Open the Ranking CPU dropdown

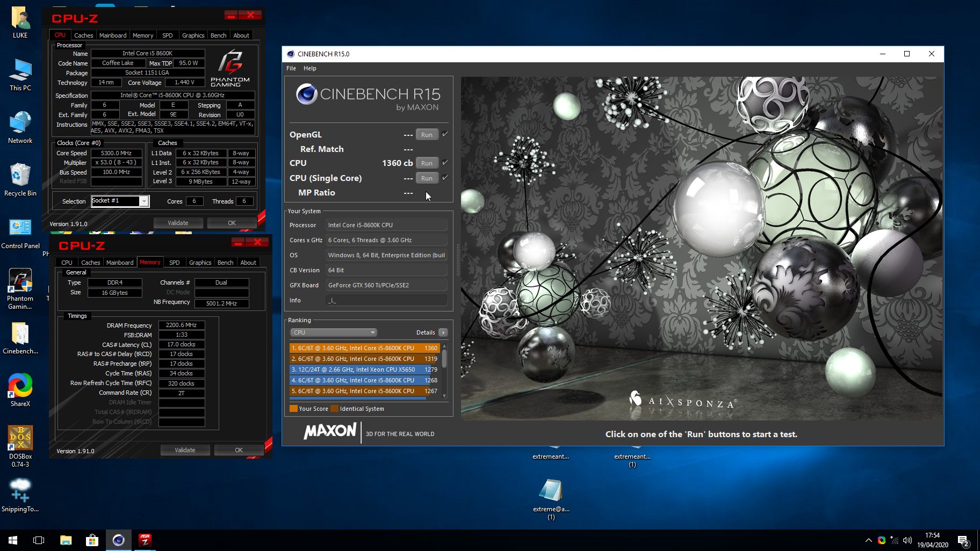click(334, 332)
